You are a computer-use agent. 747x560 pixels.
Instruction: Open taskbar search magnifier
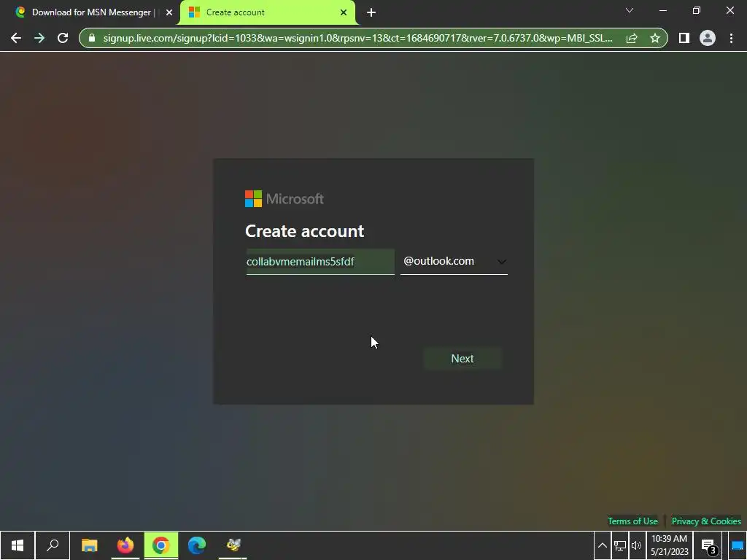click(53, 545)
